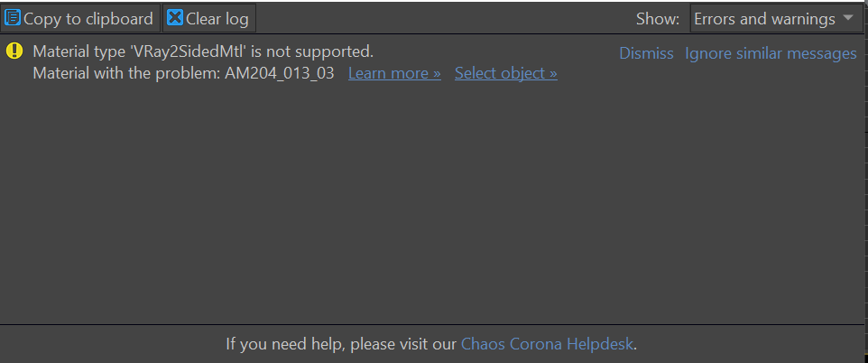This screenshot has height=363, width=868.
Task: Visit the Chaos Corona Helpdesk link
Action: coord(547,344)
